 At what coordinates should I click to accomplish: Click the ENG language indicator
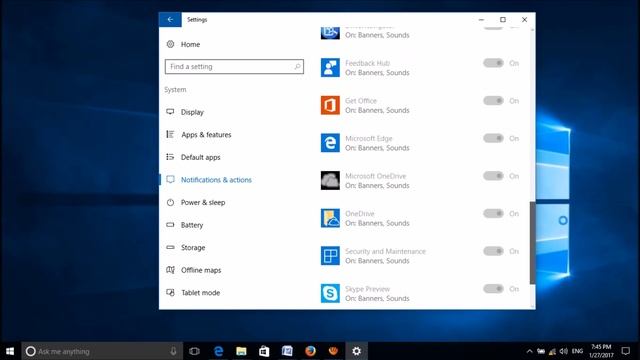pyautogui.click(x=577, y=351)
